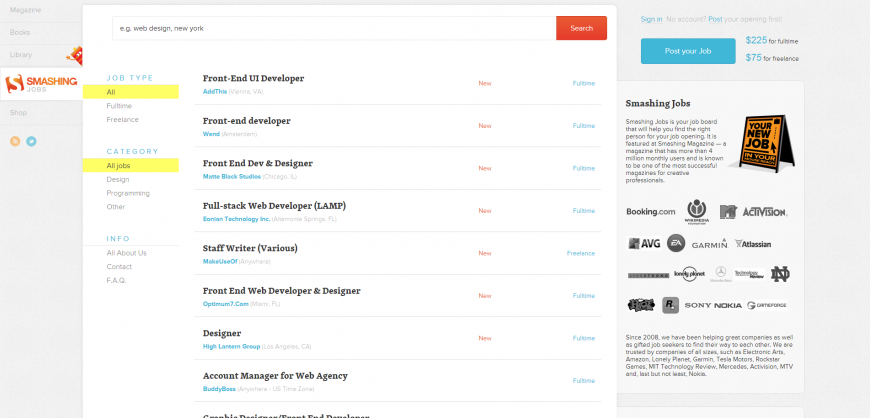Open the High Lantern Group link
Image resolution: width=870 pixels, height=418 pixels.
click(231, 346)
